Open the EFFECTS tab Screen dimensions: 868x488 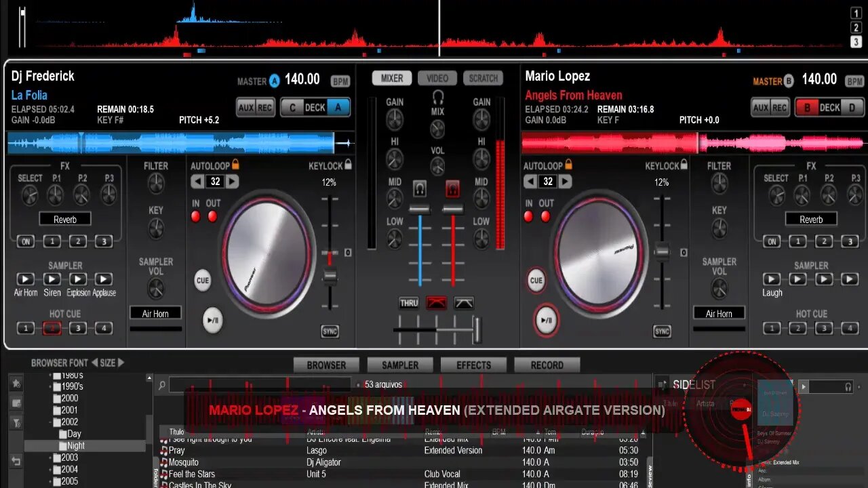coord(473,365)
